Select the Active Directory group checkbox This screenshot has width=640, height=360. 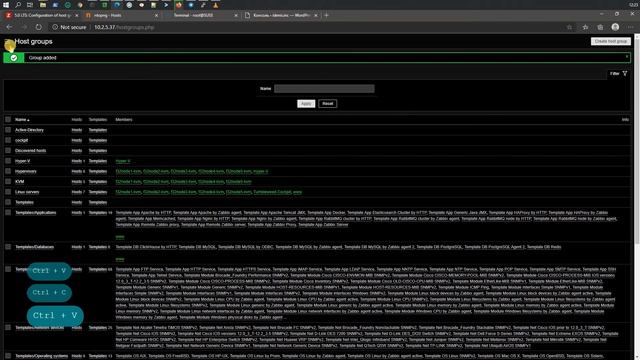(x=8, y=130)
